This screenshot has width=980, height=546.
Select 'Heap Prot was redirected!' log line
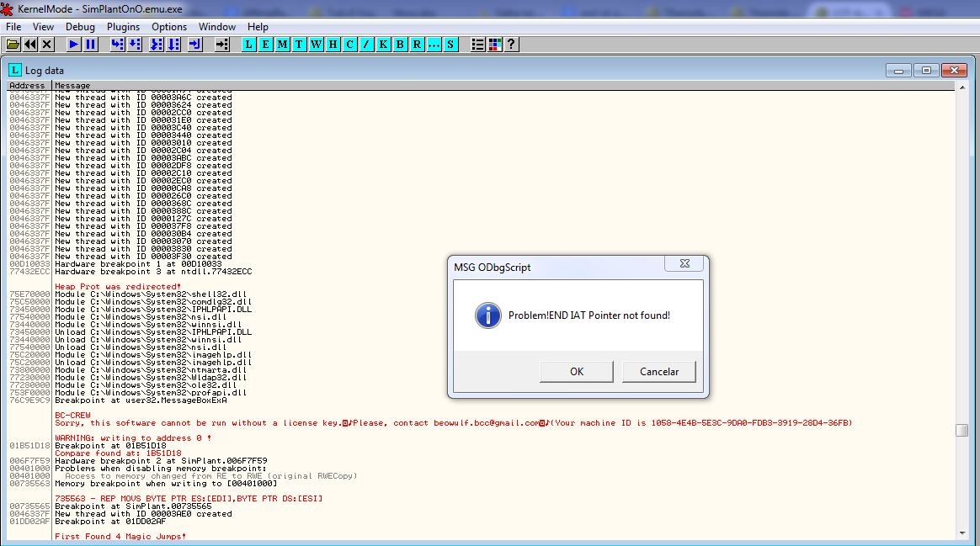(x=118, y=287)
